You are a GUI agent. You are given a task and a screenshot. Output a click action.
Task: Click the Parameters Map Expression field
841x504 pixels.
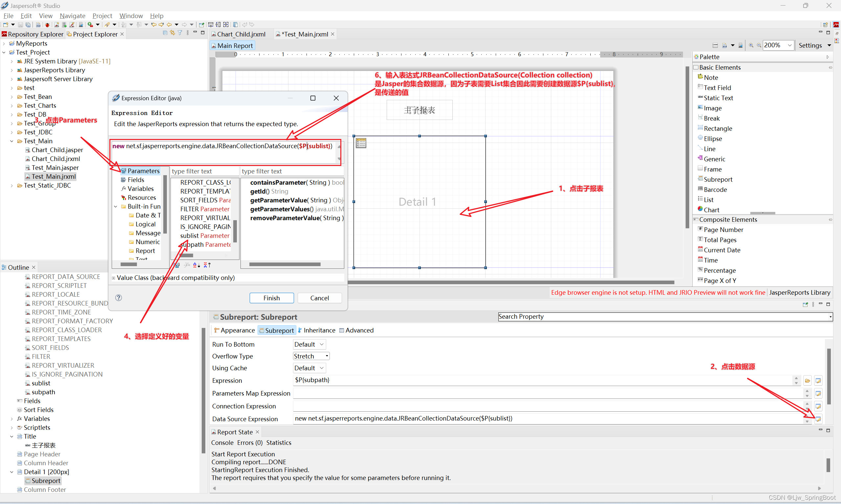tap(548, 393)
